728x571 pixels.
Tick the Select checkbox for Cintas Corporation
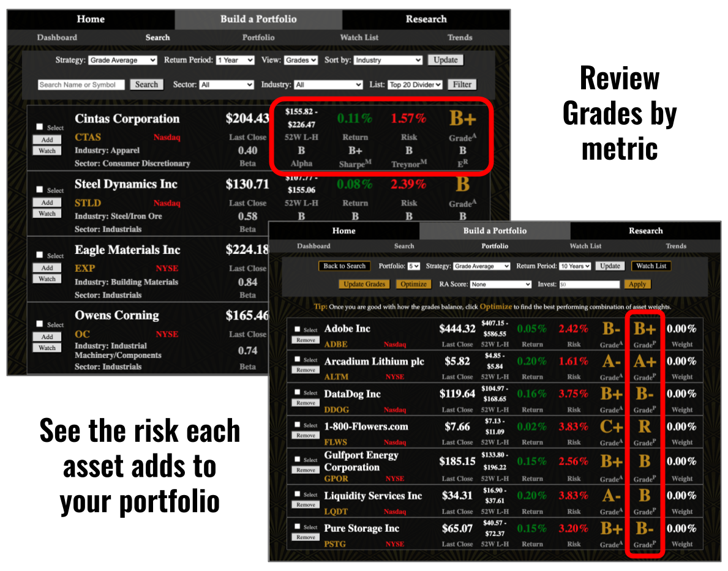(40, 127)
